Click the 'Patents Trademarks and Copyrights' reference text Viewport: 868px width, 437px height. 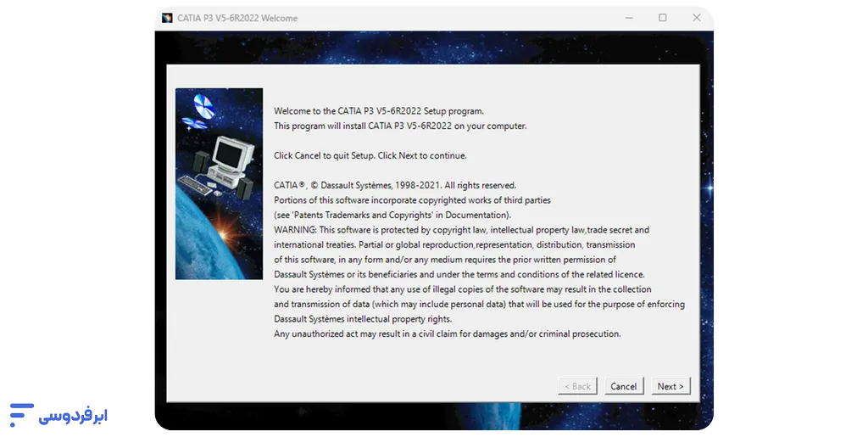392,215
